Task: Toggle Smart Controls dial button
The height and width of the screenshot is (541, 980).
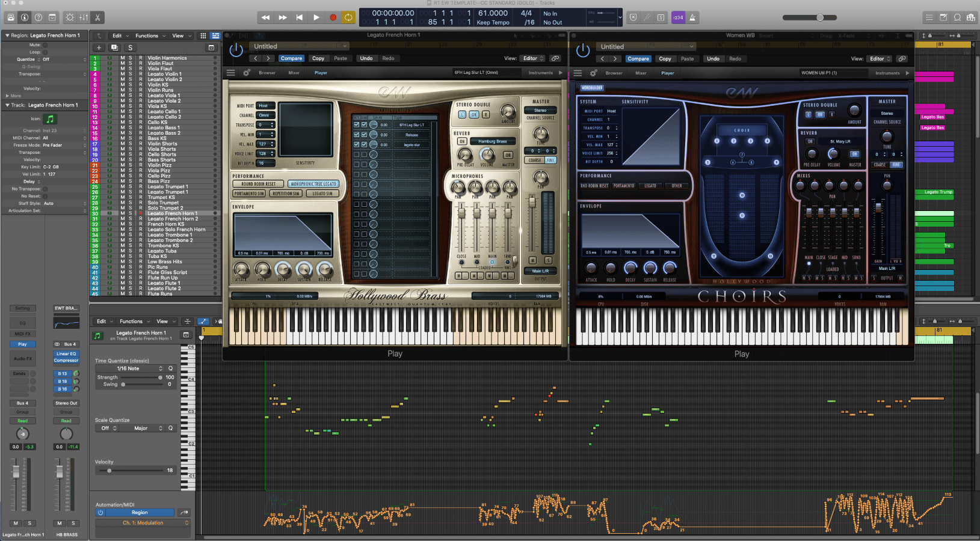Action: 70,17
